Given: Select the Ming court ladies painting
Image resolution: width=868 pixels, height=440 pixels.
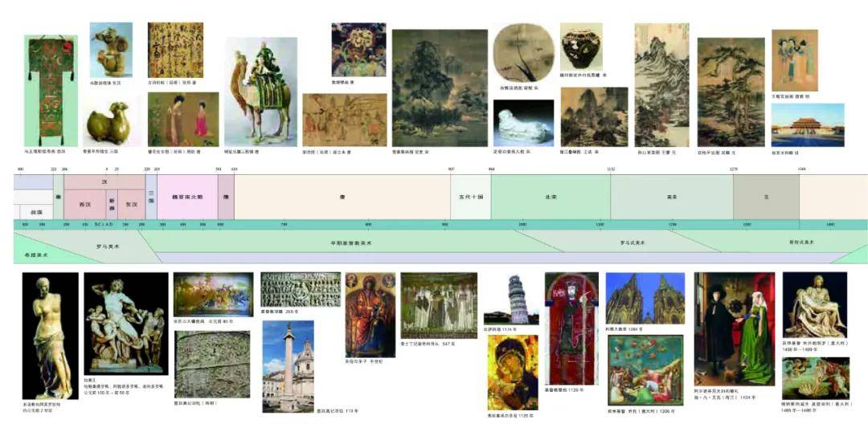Looking at the screenshot, I should tap(794, 60).
